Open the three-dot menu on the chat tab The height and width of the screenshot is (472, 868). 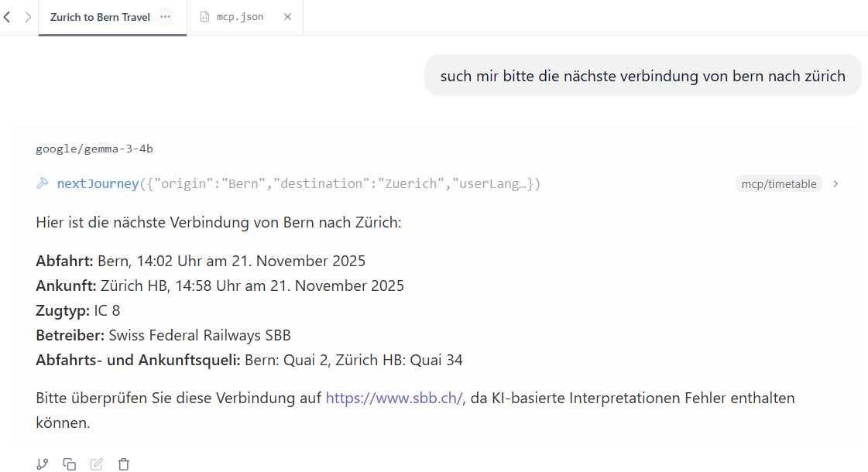point(165,17)
